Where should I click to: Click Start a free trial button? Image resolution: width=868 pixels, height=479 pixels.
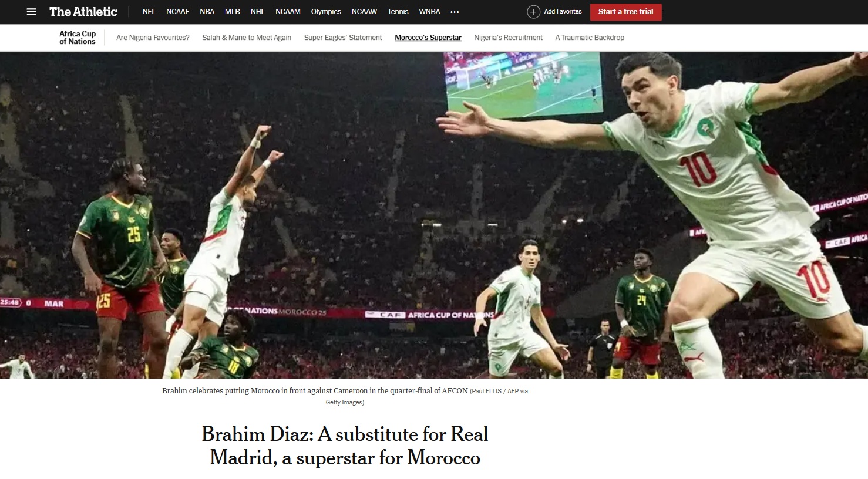pyautogui.click(x=626, y=12)
